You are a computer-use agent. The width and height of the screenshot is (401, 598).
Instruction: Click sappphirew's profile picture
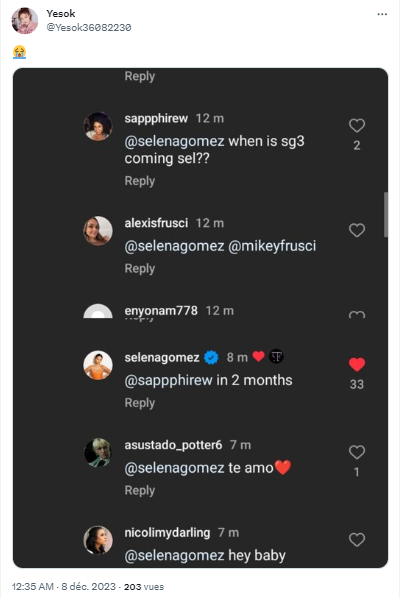pyautogui.click(x=98, y=126)
